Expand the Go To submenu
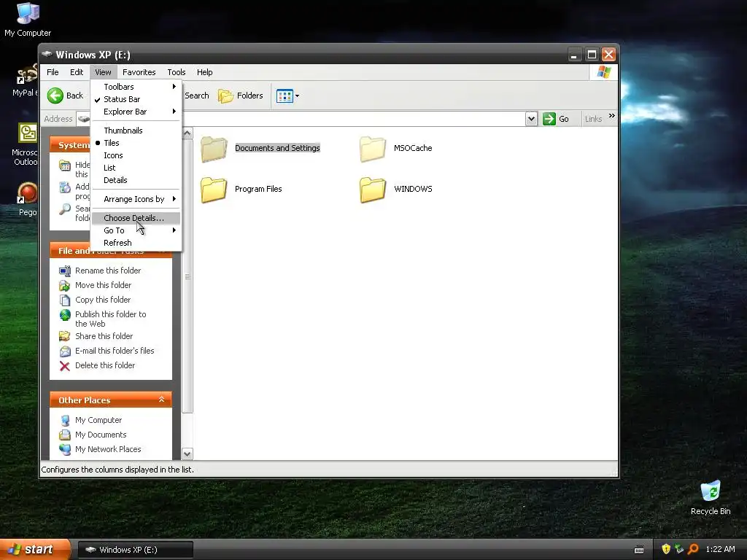This screenshot has width=747, height=560. click(136, 230)
